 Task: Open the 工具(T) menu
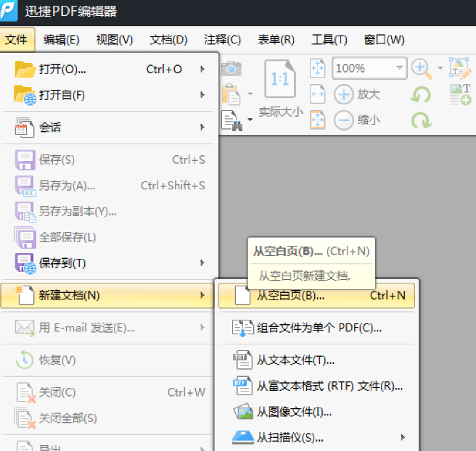[329, 40]
